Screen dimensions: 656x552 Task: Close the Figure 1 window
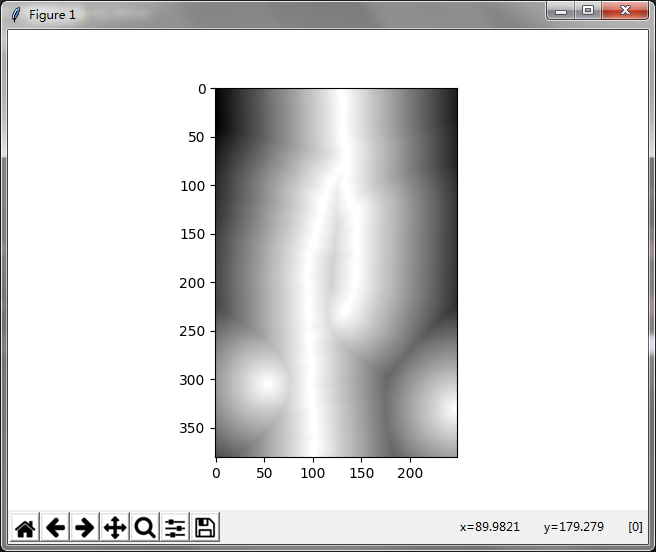tap(625, 10)
